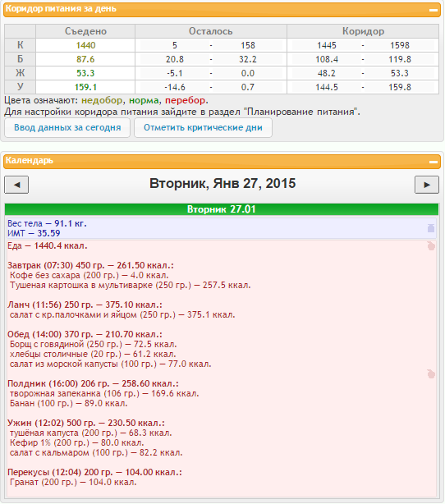Open the Обед (14:00) meal entry
445x504 pixels.
tap(85, 334)
